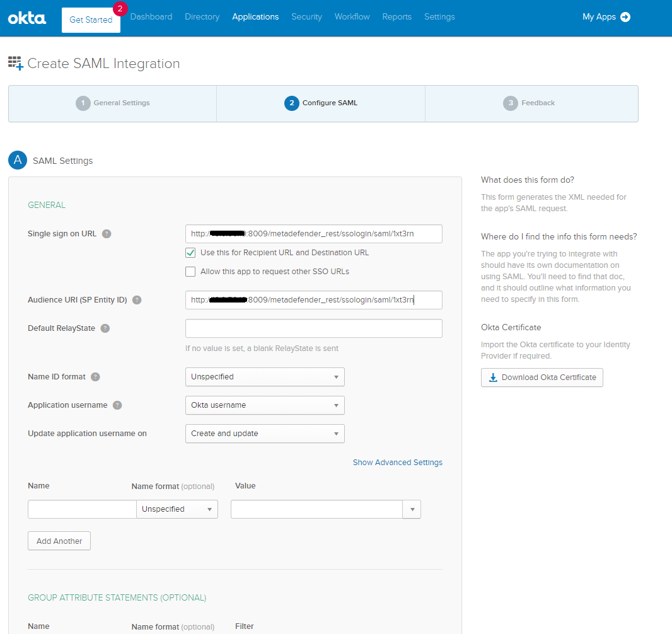Click the Okta logo
This screenshot has width=672, height=634.
point(26,18)
